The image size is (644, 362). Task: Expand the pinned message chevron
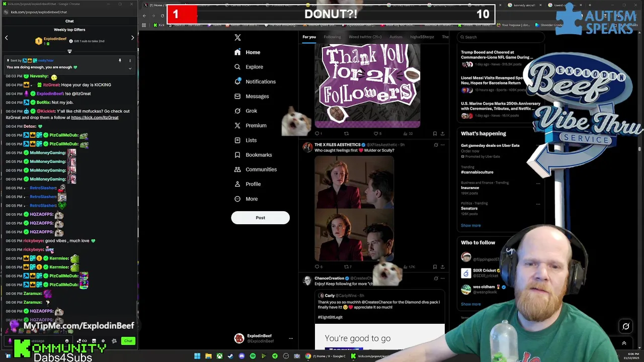coord(130,68)
